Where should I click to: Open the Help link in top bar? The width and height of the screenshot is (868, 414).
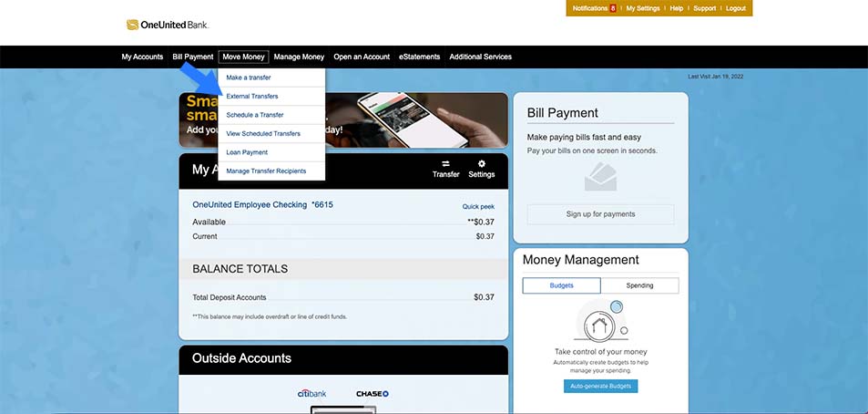click(677, 8)
